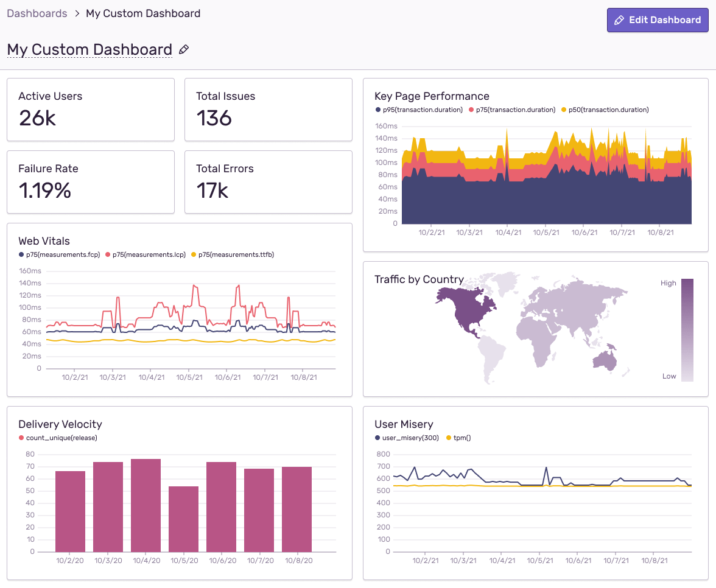This screenshot has width=716, height=588.
Task: Toggle the p75(measurements.fcp) series off
Action: click(x=21, y=254)
